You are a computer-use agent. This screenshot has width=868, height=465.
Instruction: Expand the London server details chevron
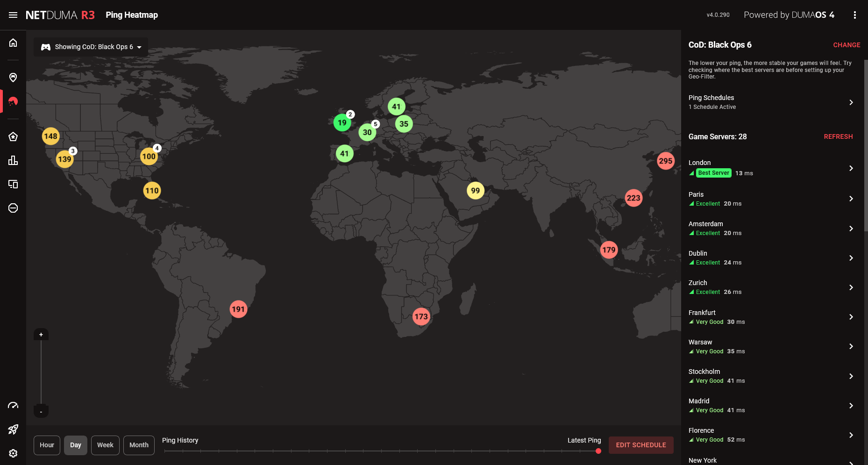(x=851, y=168)
